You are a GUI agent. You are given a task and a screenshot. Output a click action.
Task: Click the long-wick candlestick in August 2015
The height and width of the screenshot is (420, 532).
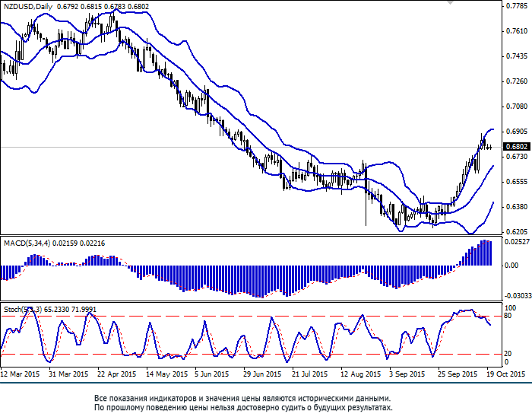click(x=366, y=196)
